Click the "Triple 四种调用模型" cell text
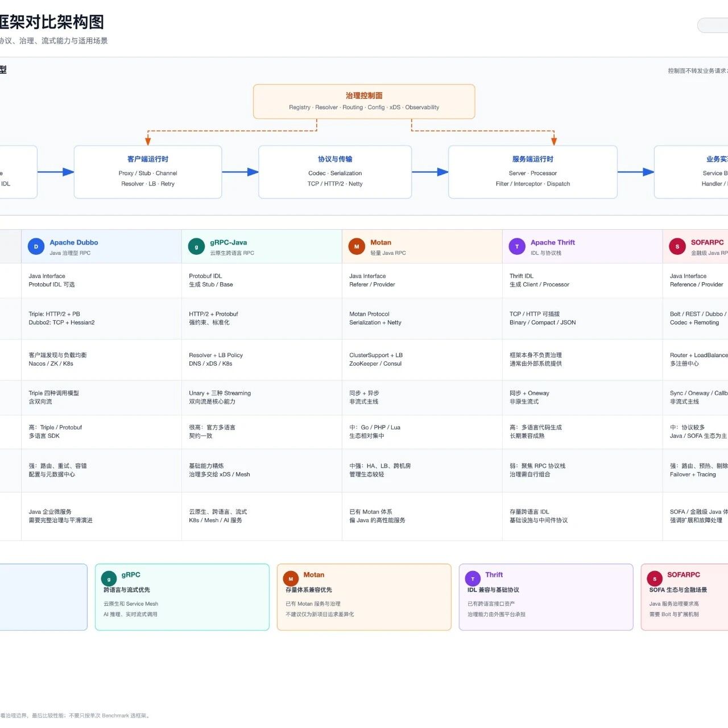728x728 pixels. tap(53, 394)
